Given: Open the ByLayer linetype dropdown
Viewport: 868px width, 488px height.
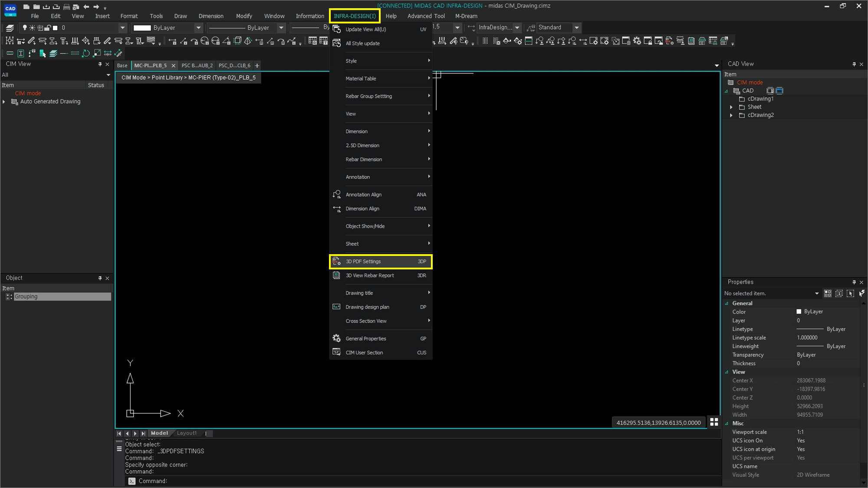Looking at the screenshot, I should (x=281, y=28).
